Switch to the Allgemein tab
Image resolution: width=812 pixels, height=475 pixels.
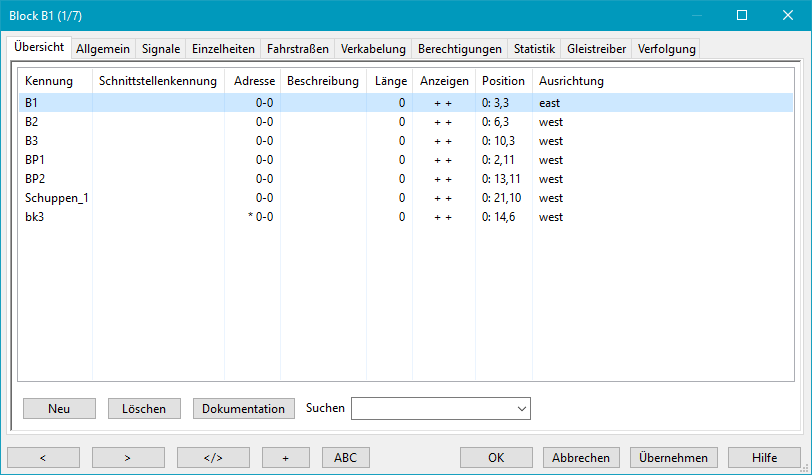pos(103,48)
